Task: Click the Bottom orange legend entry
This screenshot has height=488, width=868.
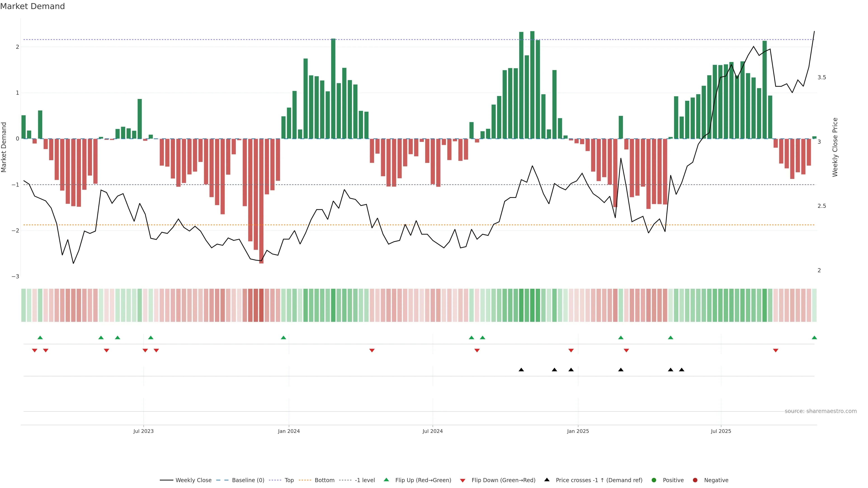Action: tap(324, 480)
